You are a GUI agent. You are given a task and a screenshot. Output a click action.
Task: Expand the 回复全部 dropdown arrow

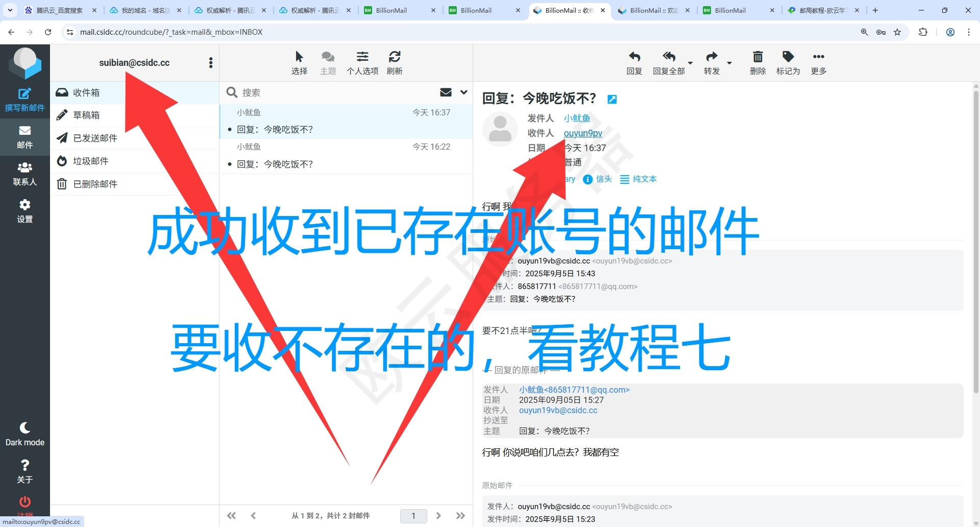690,63
